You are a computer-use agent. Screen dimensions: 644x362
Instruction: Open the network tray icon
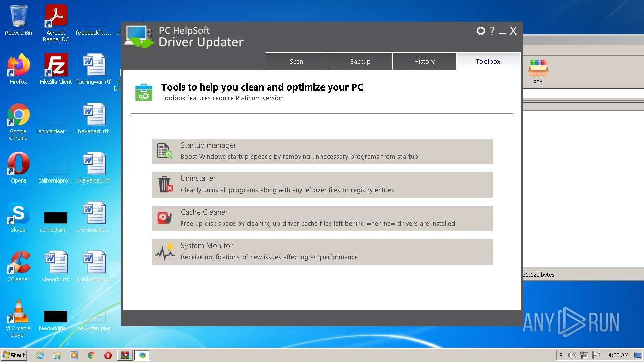coord(584,355)
